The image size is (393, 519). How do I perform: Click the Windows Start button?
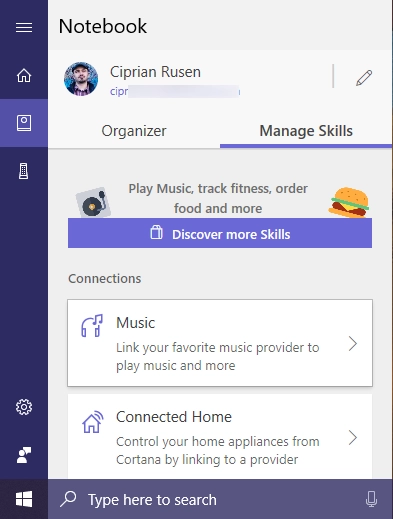coord(24,499)
